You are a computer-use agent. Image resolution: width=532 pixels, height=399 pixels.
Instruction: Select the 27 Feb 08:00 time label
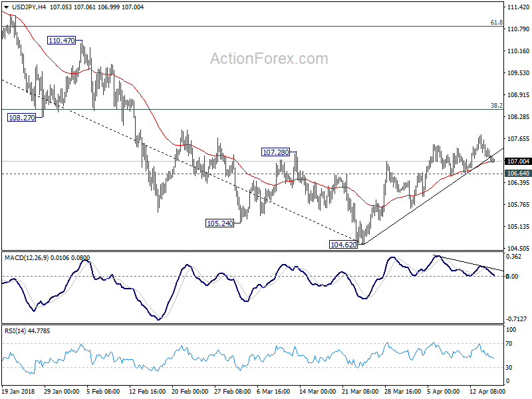[232, 391]
